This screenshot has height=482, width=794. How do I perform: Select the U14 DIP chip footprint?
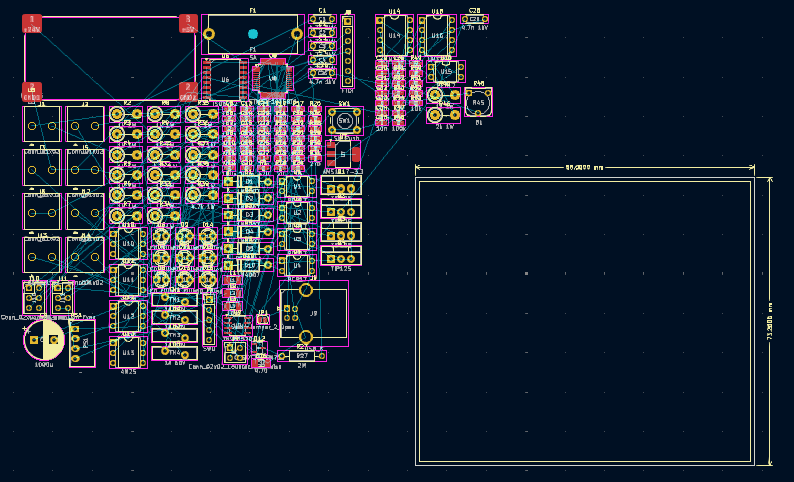pyautogui.click(x=394, y=36)
